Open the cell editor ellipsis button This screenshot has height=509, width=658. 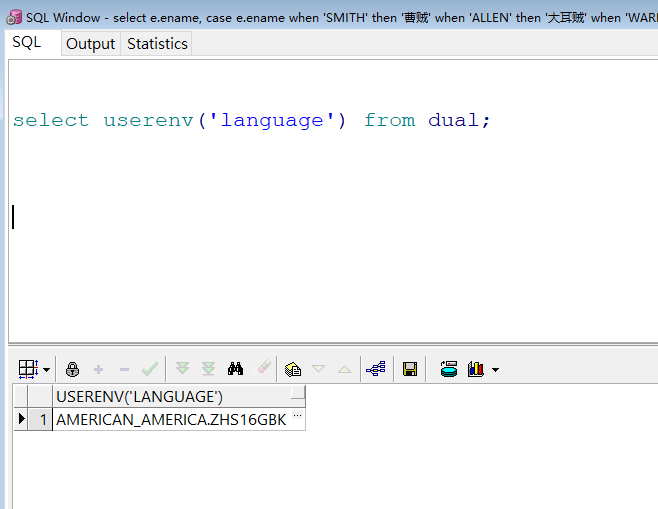[x=298, y=416]
